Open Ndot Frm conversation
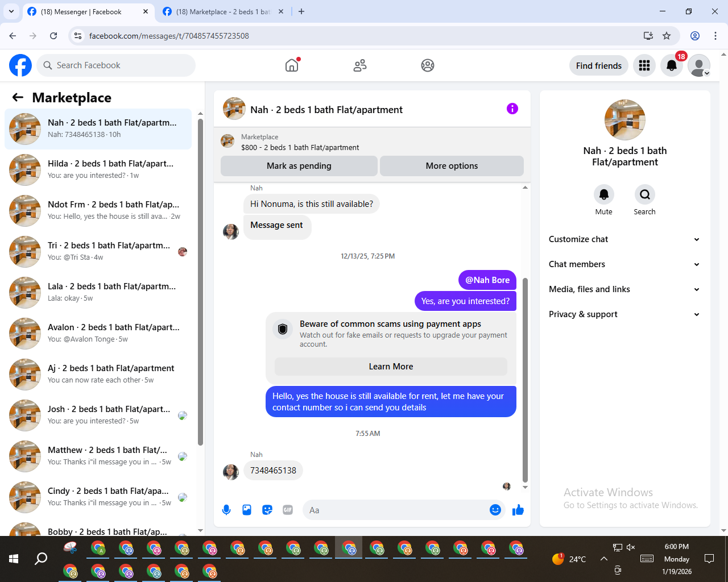 (98, 211)
